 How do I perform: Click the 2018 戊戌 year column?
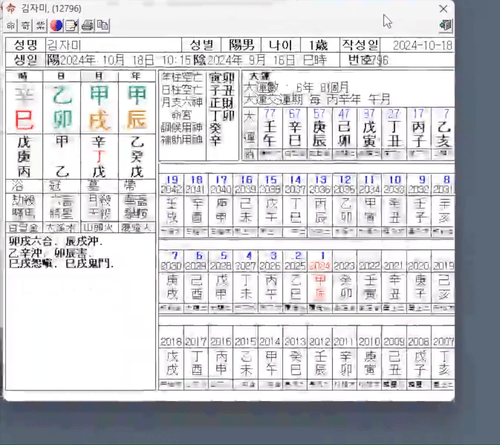171,362
